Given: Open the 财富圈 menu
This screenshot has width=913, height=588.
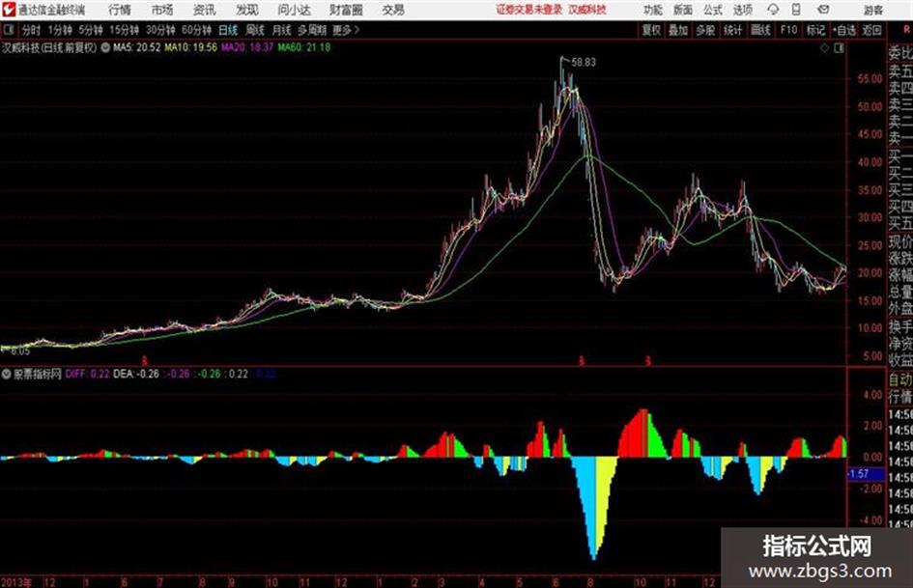Looking at the screenshot, I should click(x=346, y=10).
